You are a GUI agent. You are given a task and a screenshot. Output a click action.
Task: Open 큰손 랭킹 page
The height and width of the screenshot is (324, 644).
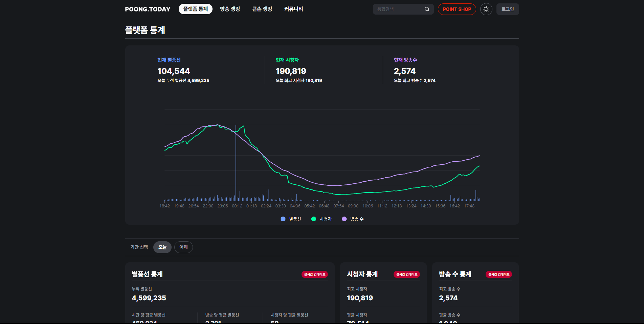pos(262,9)
